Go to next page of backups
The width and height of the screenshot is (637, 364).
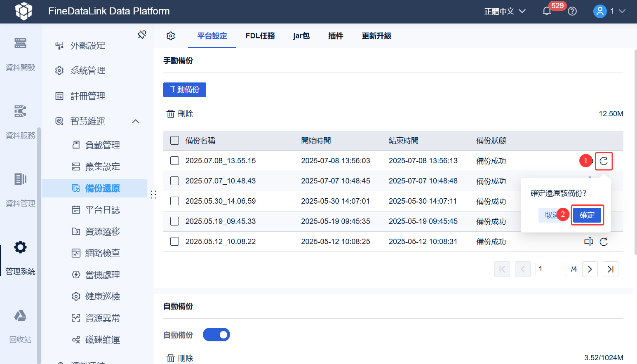(590, 269)
